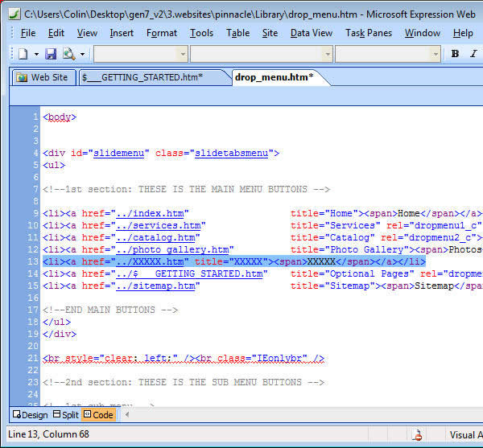The image size is (483, 448).
Task: Click the ../services.htm link in code
Action: (x=158, y=225)
